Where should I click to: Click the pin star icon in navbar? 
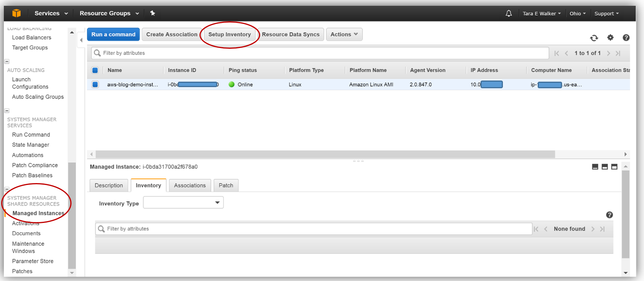[x=153, y=13]
